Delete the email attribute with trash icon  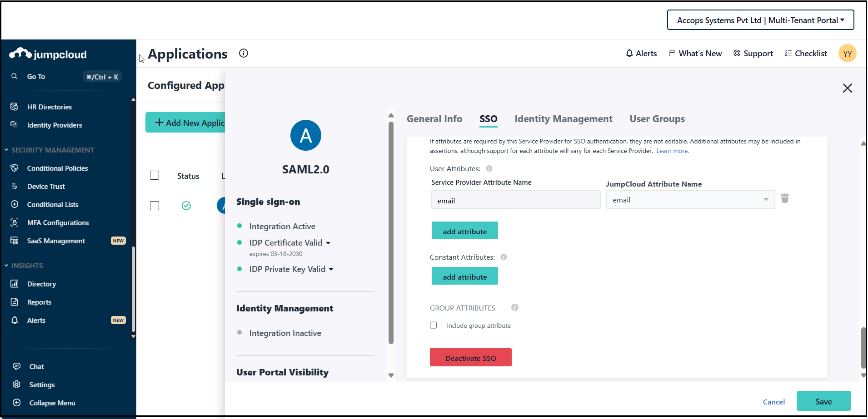coord(784,198)
